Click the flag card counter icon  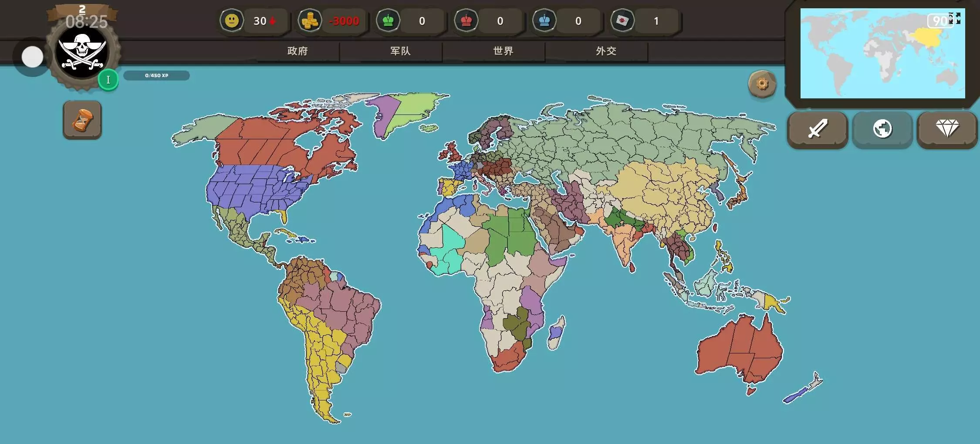(x=622, y=20)
